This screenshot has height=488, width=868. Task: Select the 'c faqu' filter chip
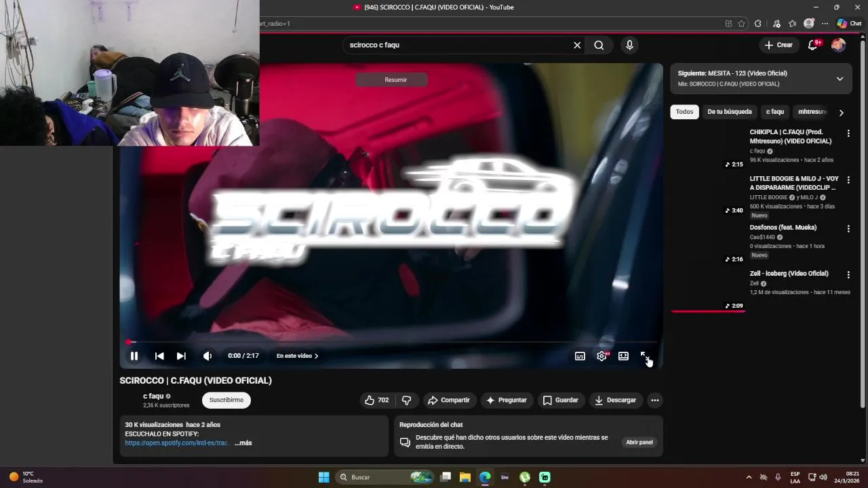pos(774,112)
